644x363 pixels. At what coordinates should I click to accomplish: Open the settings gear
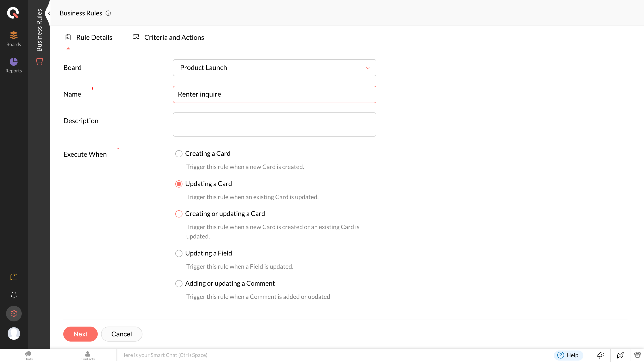(x=14, y=313)
